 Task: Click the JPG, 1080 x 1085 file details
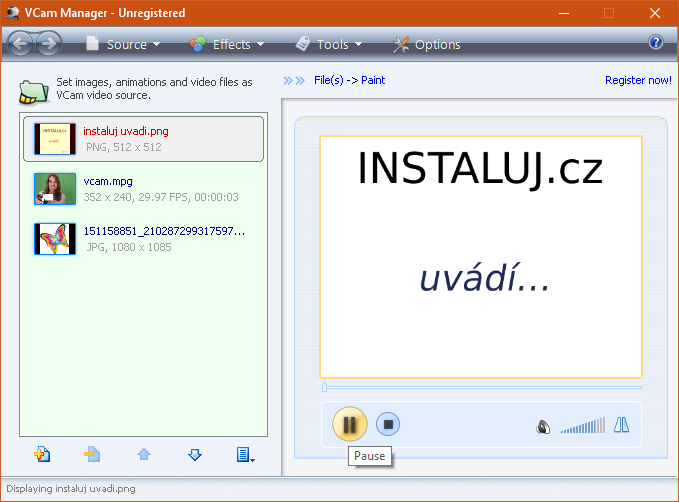(129, 247)
